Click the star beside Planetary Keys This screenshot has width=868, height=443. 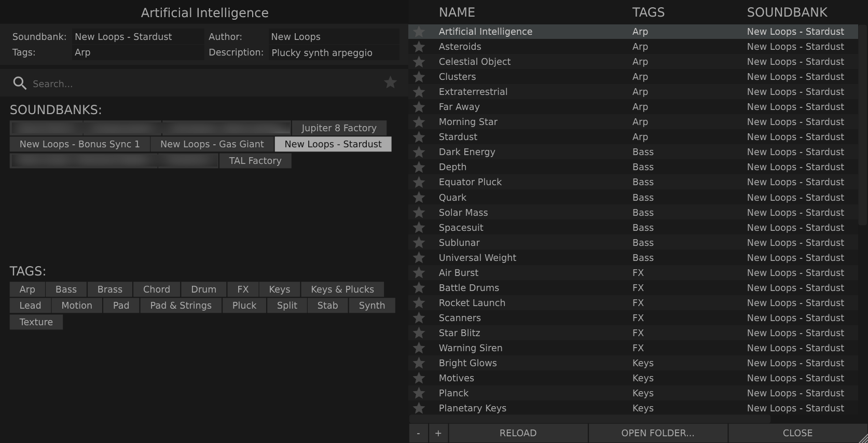[x=419, y=408]
